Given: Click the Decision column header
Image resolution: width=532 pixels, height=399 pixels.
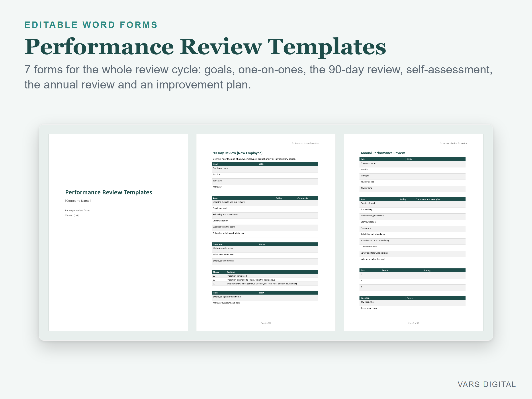Looking at the screenshot, I should pos(231,272).
